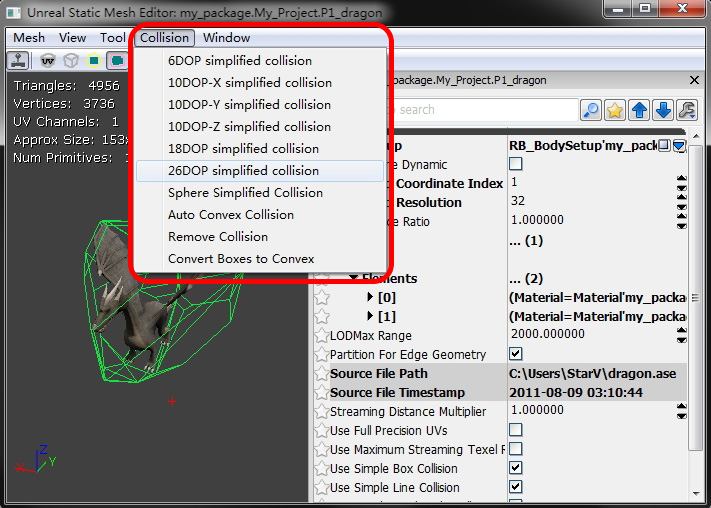
Task: Click the pink-highlighted collision display icon
Action: tap(117, 60)
